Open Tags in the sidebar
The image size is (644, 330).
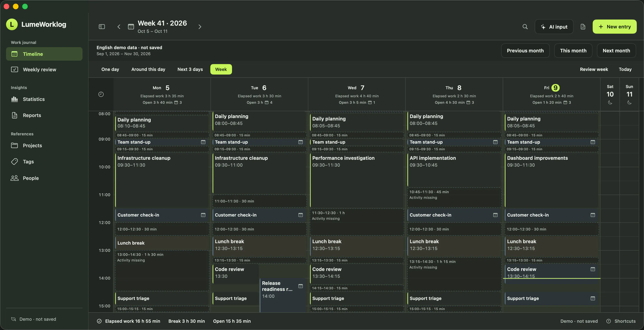coord(44,162)
